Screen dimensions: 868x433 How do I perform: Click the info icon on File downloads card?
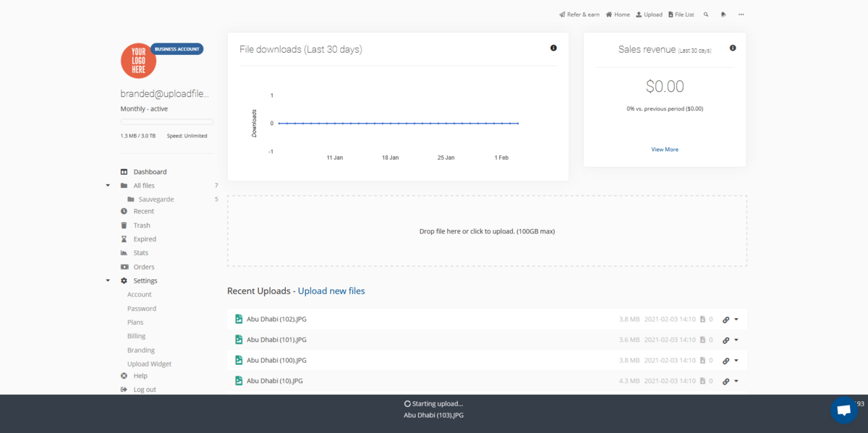(553, 48)
